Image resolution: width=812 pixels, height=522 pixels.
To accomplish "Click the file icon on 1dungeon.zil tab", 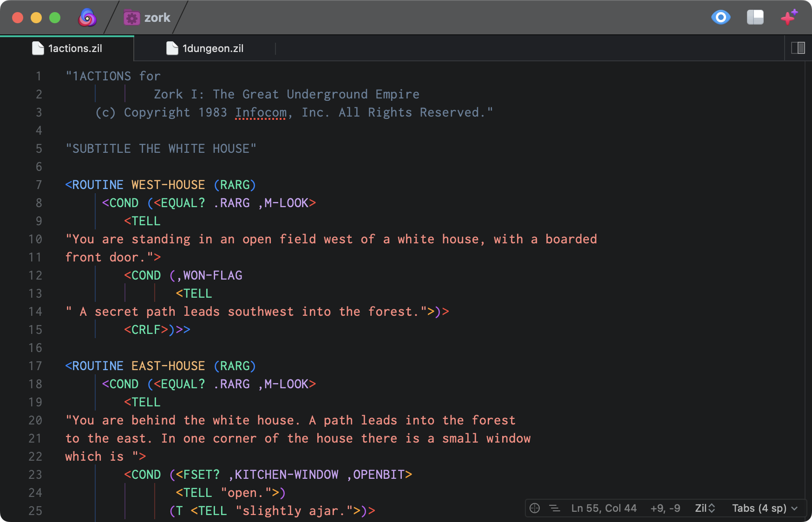I will pyautogui.click(x=172, y=48).
